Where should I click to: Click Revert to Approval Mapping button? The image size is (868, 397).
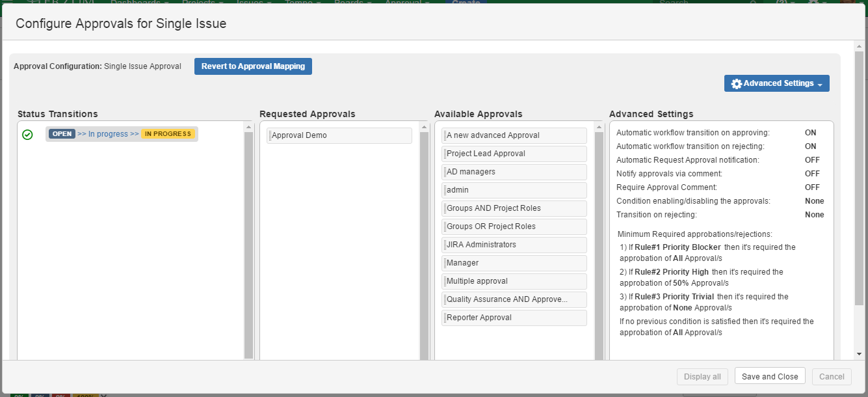click(253, 66)
